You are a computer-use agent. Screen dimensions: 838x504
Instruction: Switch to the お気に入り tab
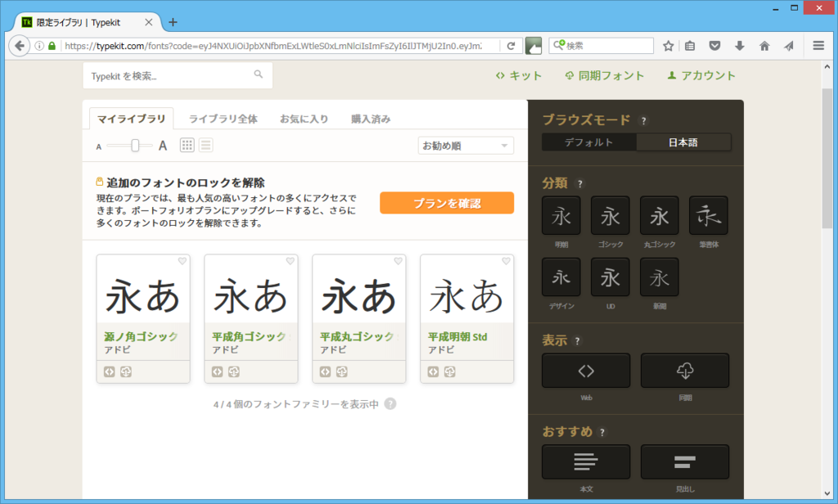(304, 119)
